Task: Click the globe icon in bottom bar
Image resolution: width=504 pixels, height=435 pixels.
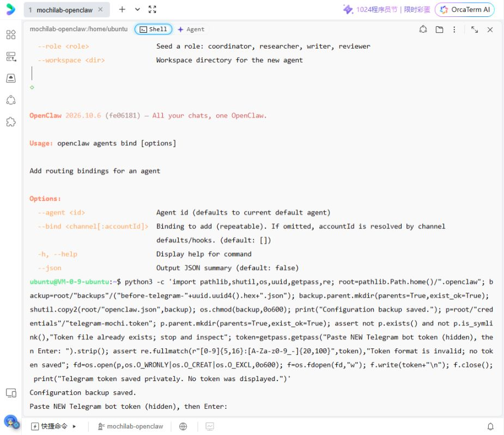Action: click(x=183, y=426)
